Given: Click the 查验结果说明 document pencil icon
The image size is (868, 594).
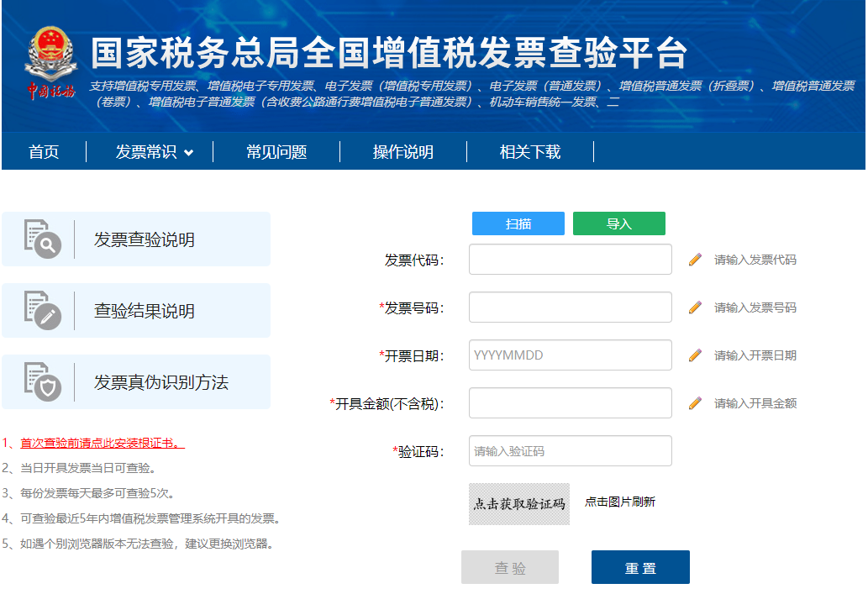Looking at the screenshot, I should [x=42, y=311].
